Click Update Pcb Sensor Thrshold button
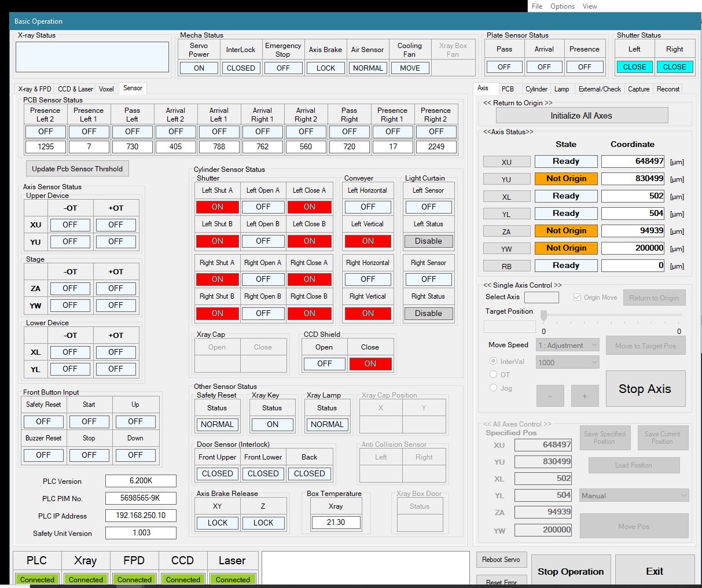The width and height of the screenshot is (702, 588). (x=77, y=169)
